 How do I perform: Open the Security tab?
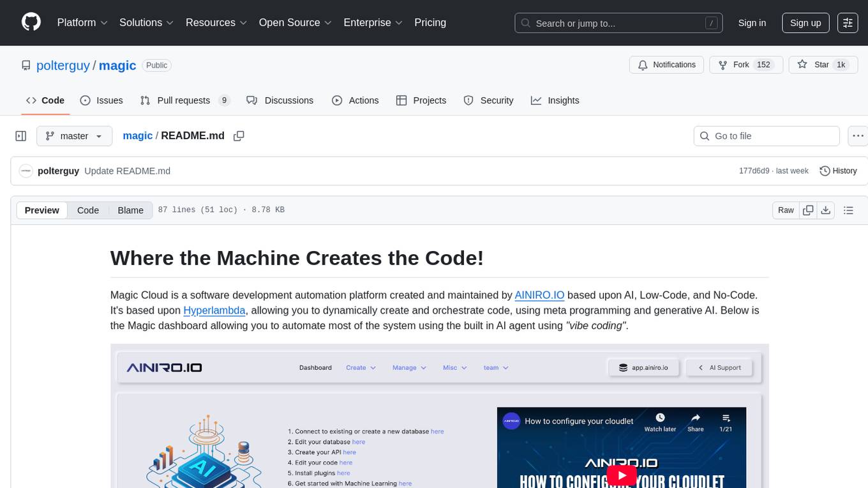point(489,100)
